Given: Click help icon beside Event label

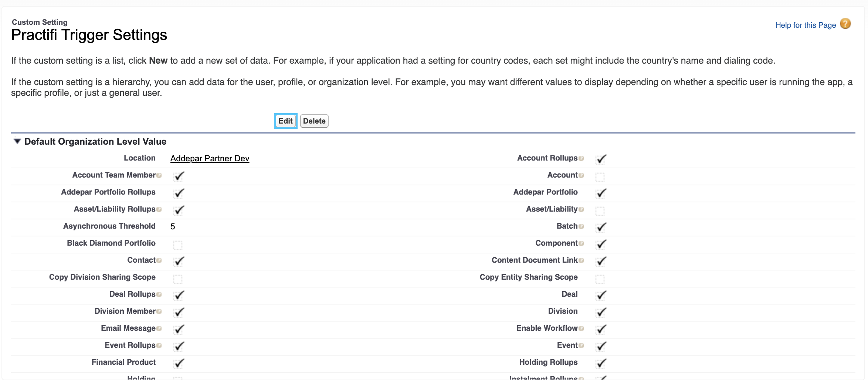Looking at the screenshot, I should pos(581,346).
